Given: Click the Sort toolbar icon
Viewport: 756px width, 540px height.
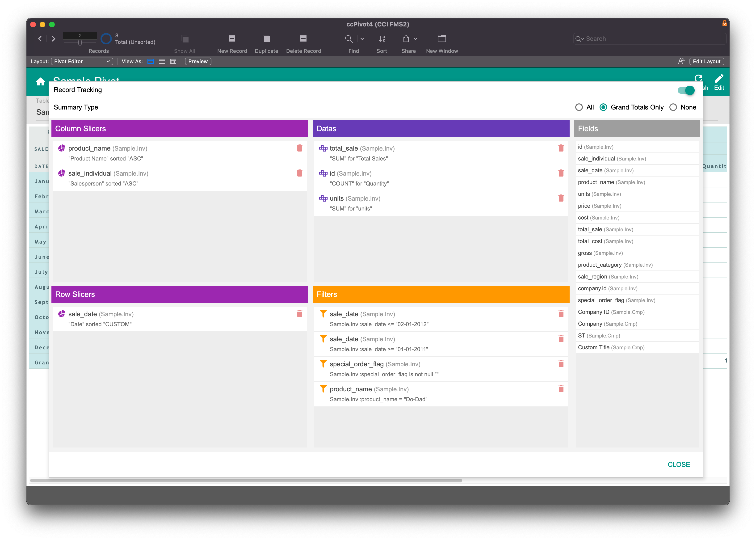Looking at the screenshot, I should [x=382, y=39].
